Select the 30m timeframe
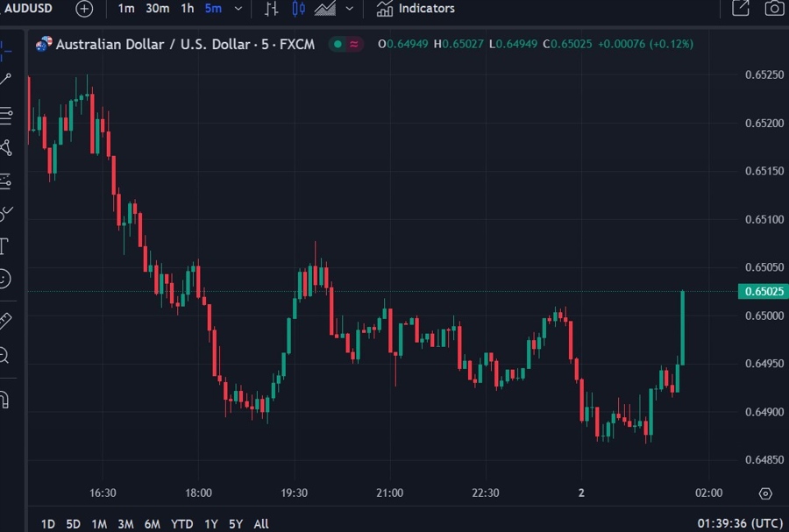Image resolution: width=789 pixels, height=532 pixels. (x=158, y=9)
